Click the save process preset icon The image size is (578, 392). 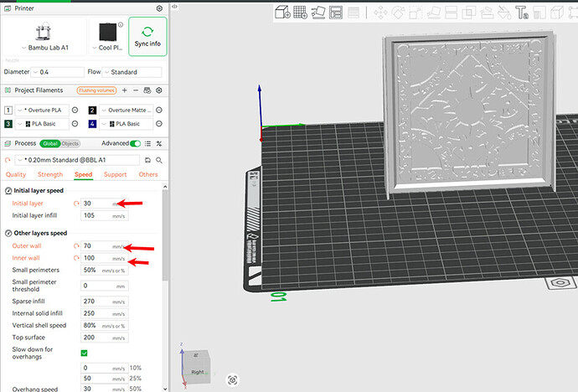[x=147, y=160]
